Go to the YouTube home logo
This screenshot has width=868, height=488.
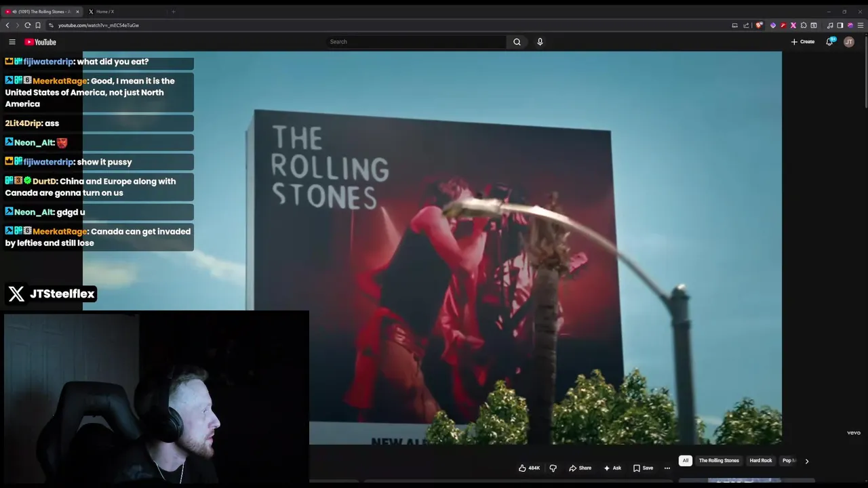point(40,42)
